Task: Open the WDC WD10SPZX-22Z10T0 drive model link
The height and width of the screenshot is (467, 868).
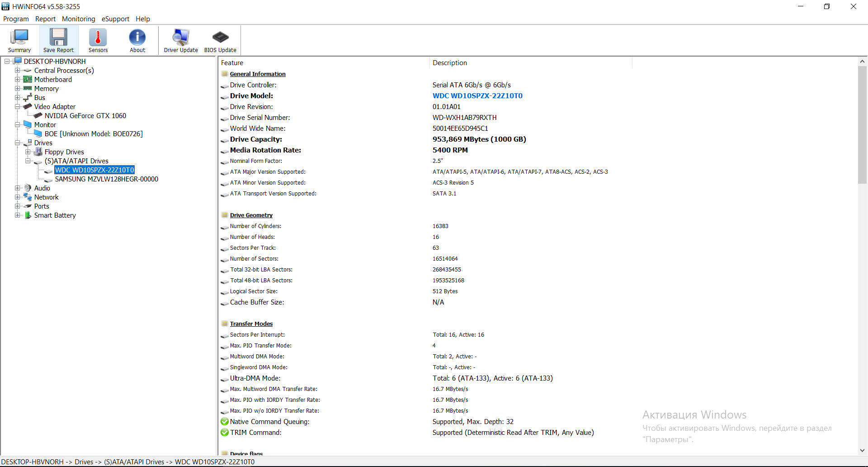Action: tap(477, 96)
